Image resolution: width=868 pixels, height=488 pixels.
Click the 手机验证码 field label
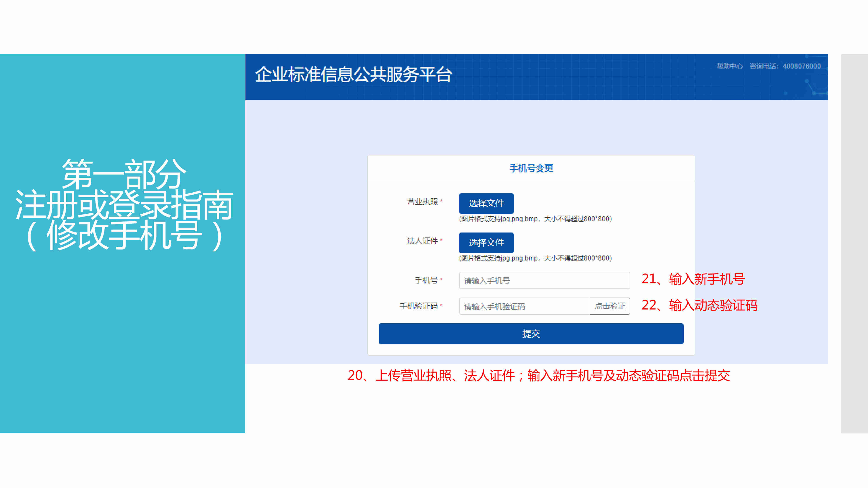pos(419,306)
